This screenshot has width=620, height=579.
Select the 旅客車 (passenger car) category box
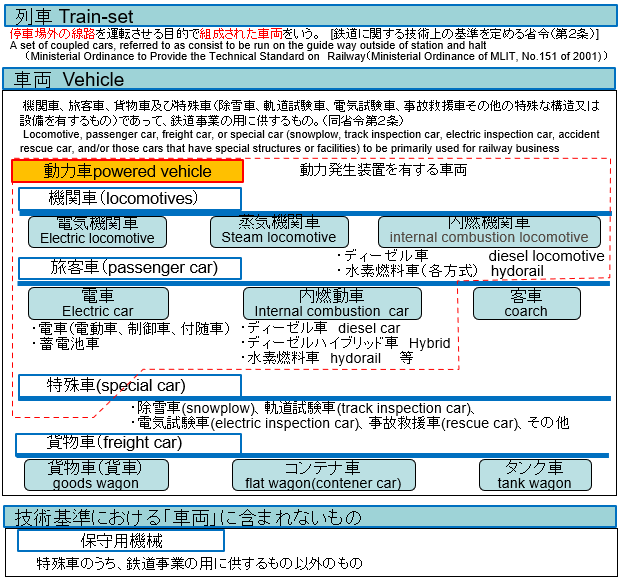point(130,268)
